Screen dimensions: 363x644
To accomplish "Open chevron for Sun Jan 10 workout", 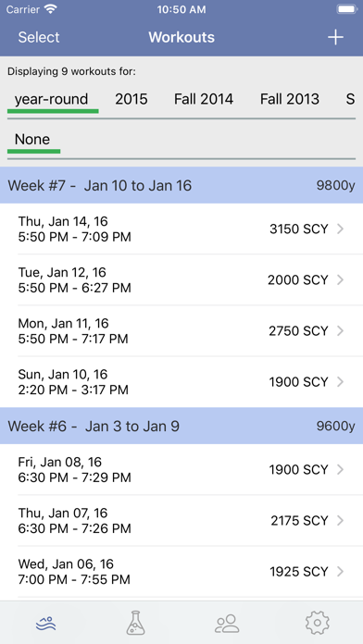I will (340, 382).
